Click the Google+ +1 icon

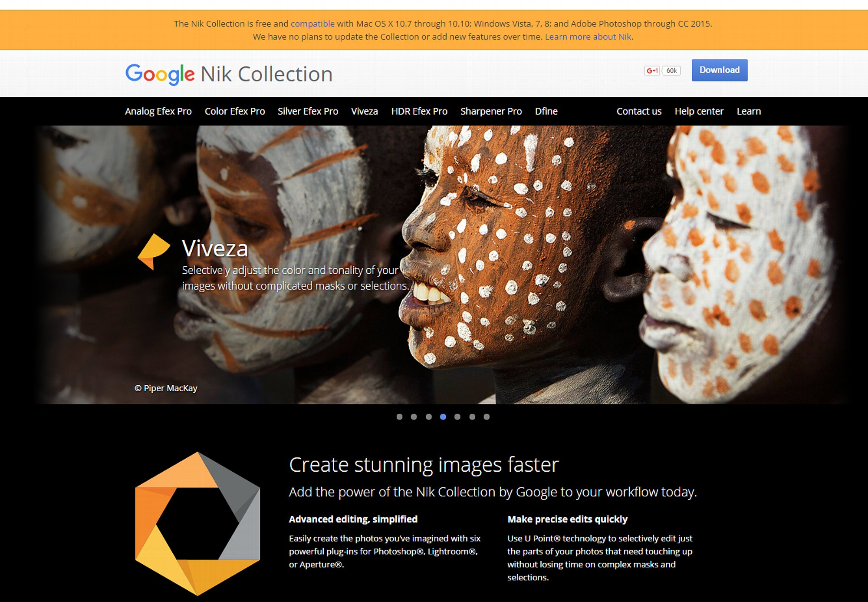pyautogui.click(x=652, y=71)
